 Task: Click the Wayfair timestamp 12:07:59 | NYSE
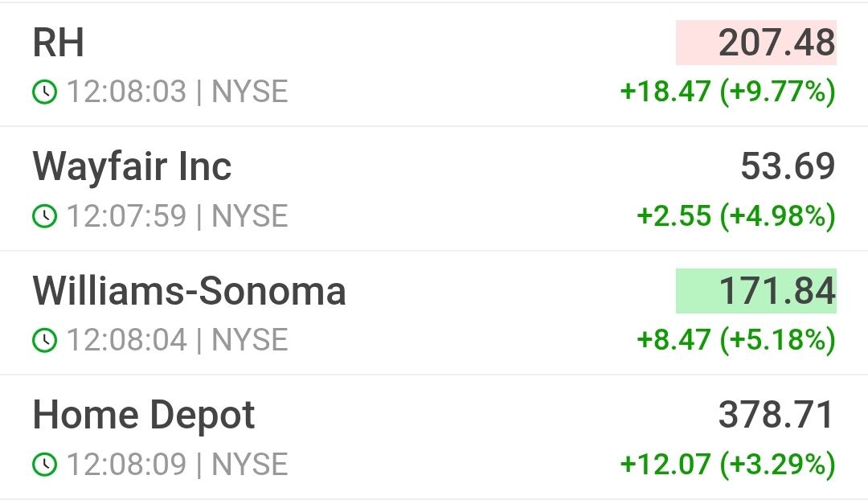(177, 215)
